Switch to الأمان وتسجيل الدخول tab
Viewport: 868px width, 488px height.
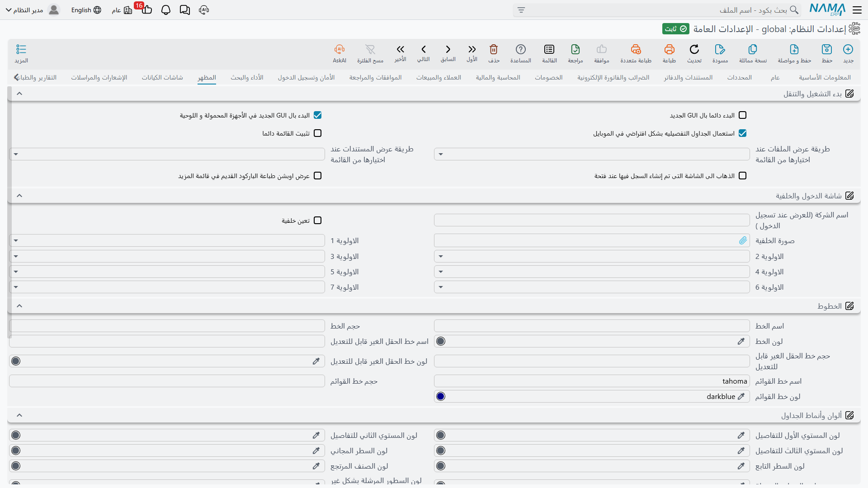[307, 78]
